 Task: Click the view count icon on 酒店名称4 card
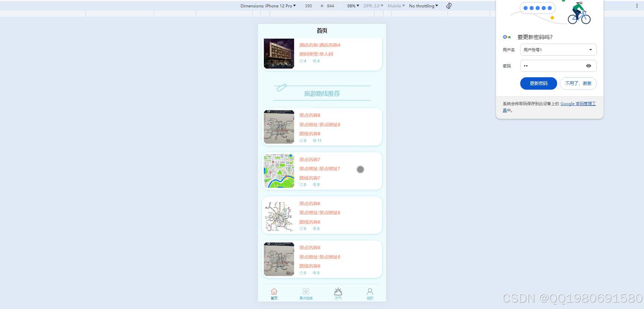pos(315,61)
